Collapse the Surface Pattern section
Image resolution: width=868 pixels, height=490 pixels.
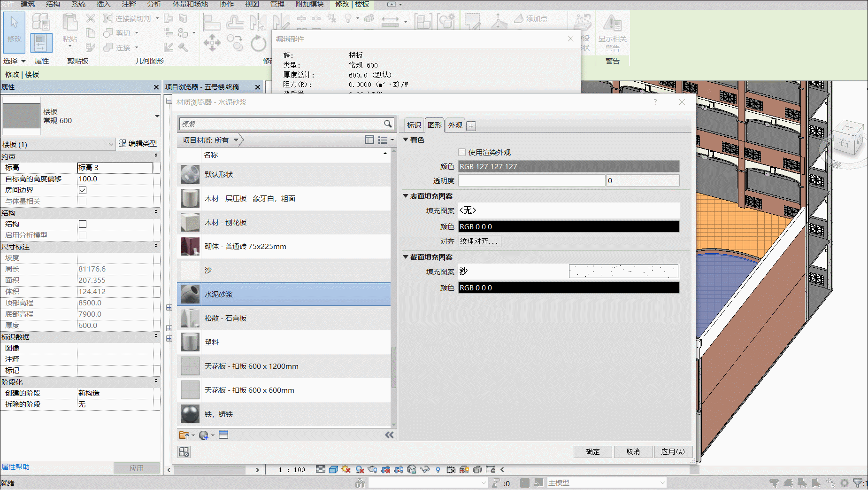(x=406, y=196)
